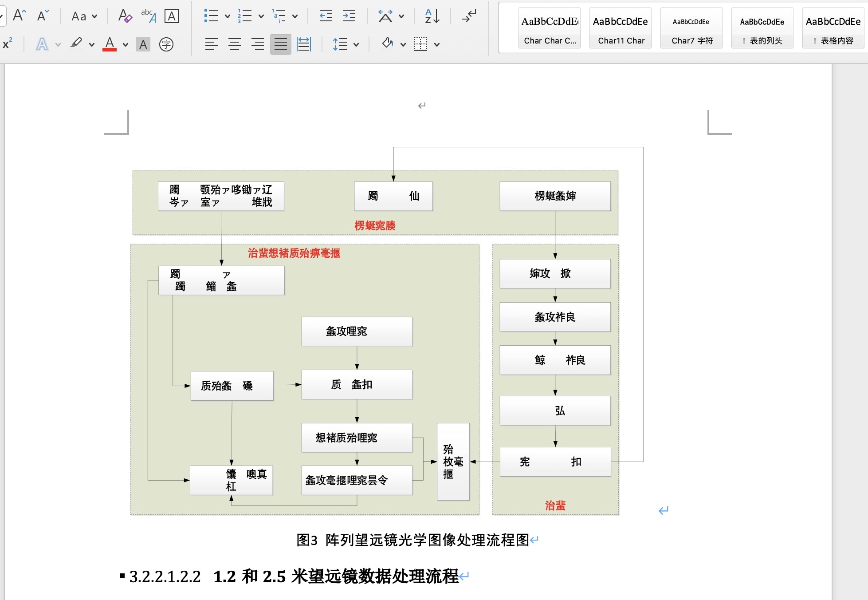Select the flowchart box 楞蜒鑫婶

point(555,196)
